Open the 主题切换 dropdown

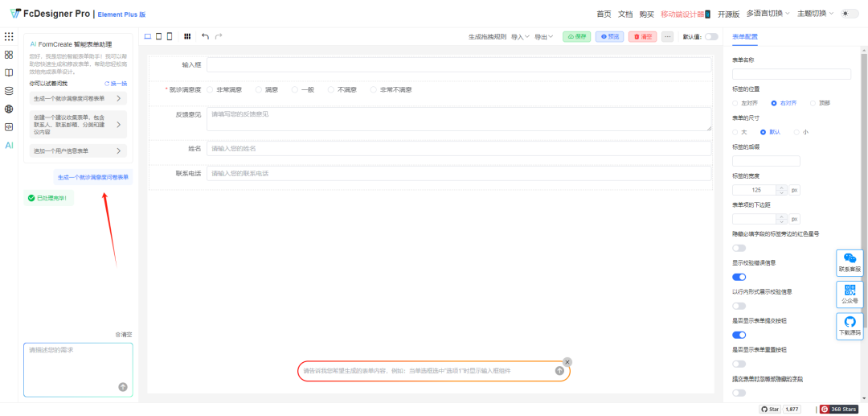pyautogui.click(x=816, y=14)
